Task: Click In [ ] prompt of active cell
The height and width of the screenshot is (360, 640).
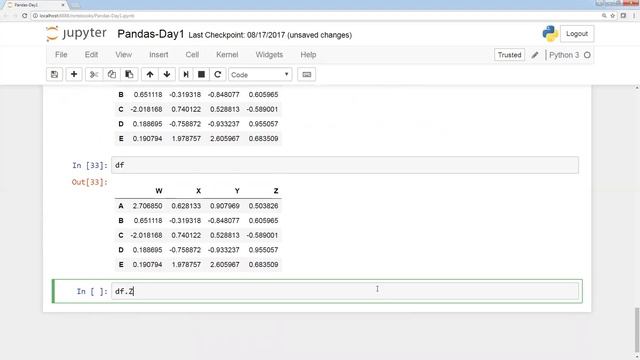Action: coord(92,291)
